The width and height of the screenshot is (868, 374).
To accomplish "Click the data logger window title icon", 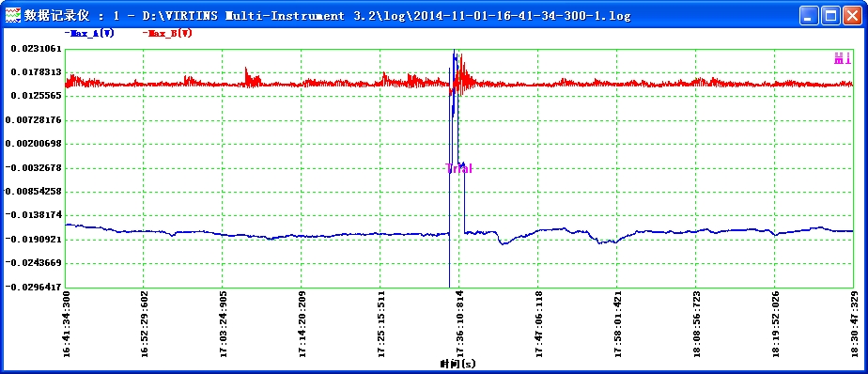I will (x=12, y=15).
